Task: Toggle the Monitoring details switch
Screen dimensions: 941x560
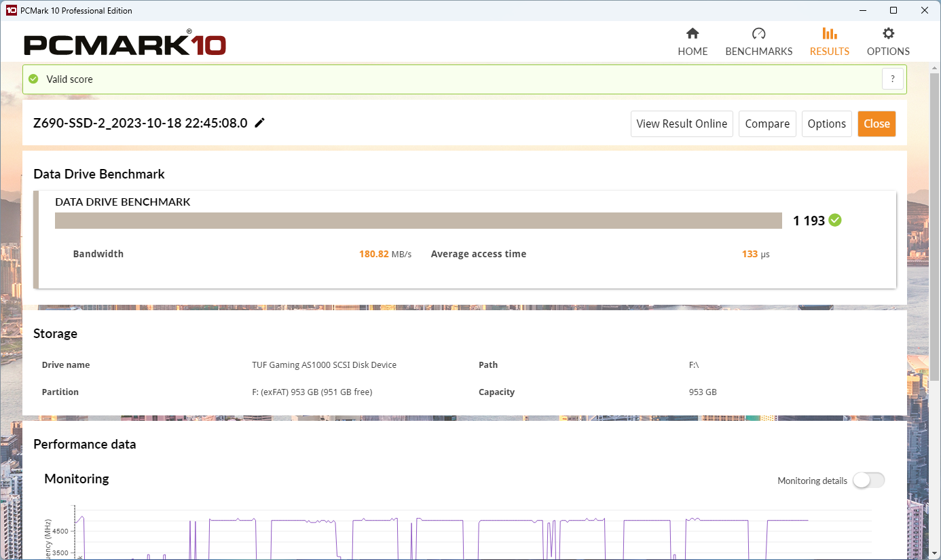Action: 868,480
